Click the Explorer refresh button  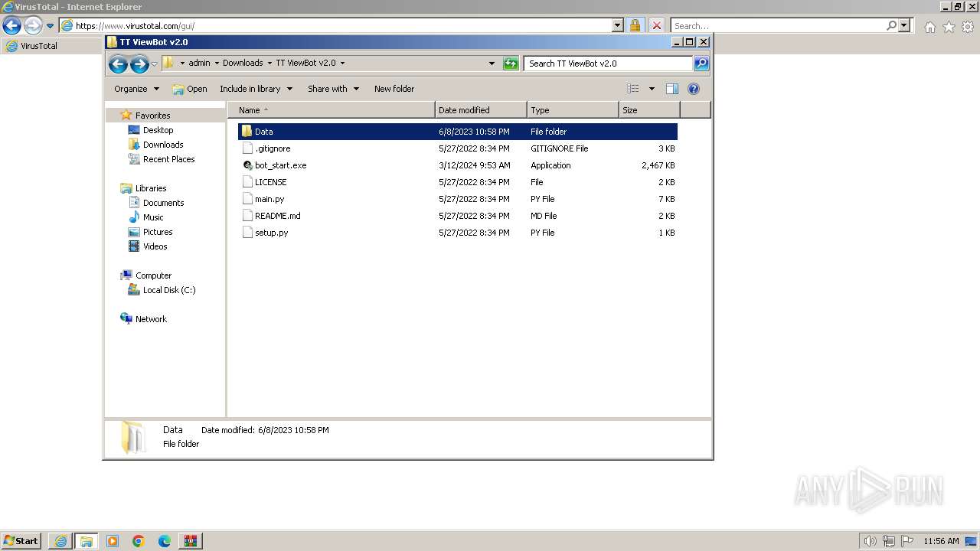(511, 64)
